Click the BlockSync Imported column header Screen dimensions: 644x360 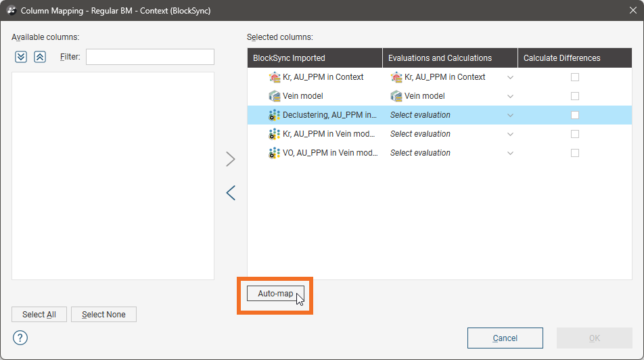point(315,58)
